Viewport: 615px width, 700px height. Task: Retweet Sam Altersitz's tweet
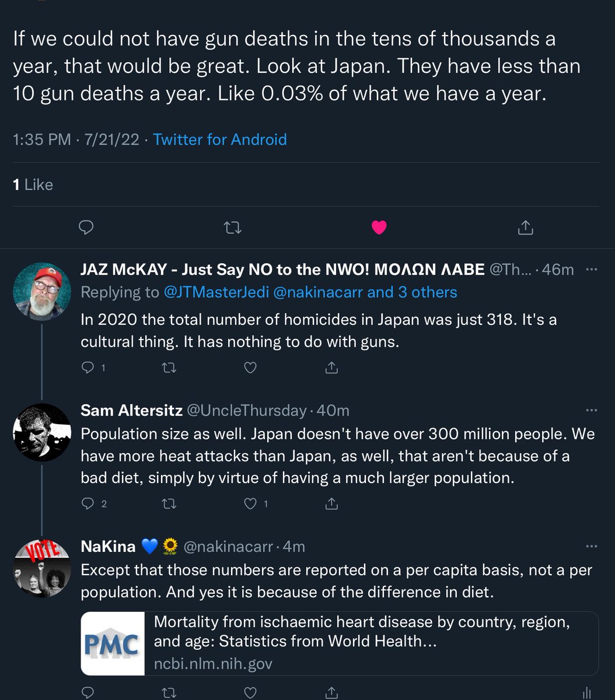click(169, 503)
